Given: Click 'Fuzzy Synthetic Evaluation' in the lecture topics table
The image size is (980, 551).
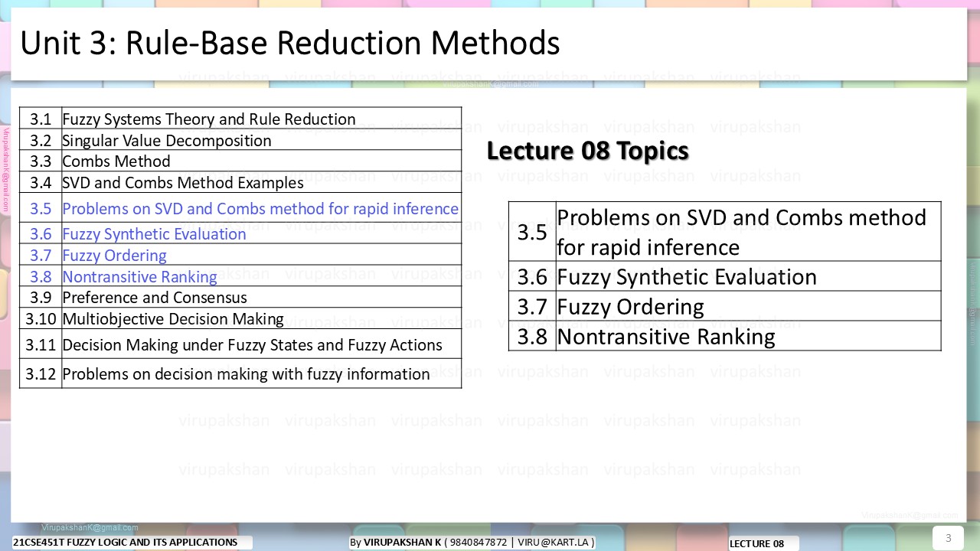Looking at the screenshot, I should pos(687,276).
